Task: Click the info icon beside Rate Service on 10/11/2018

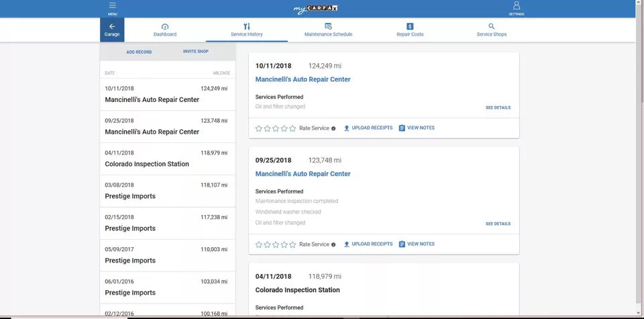Action: 333,128
